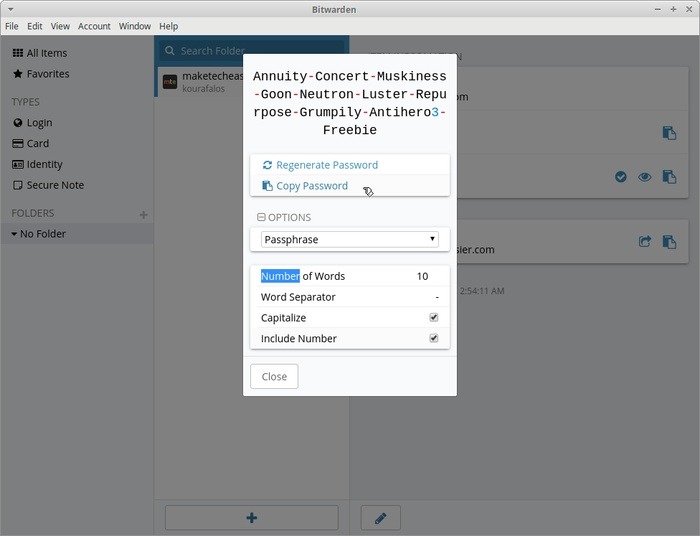Filter by Login type
The image size is (700, 536).
pyautogui.click(x=33, y=123)
